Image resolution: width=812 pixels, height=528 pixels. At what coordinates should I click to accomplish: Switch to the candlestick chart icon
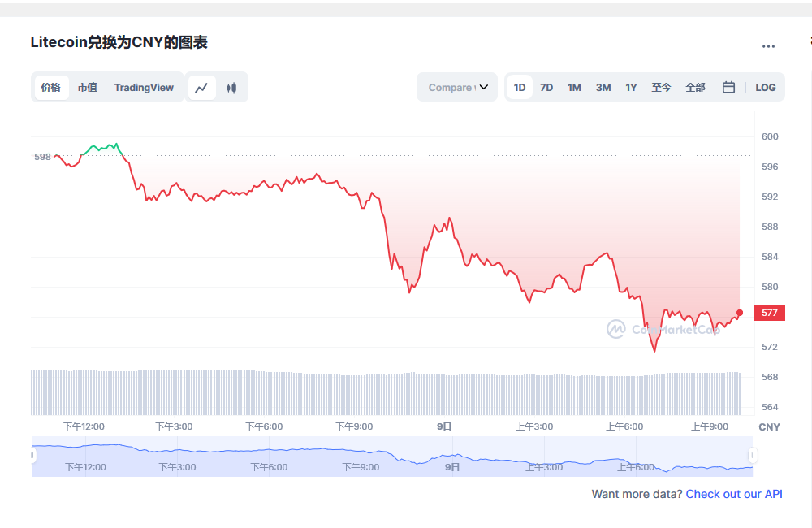[231, 87]
